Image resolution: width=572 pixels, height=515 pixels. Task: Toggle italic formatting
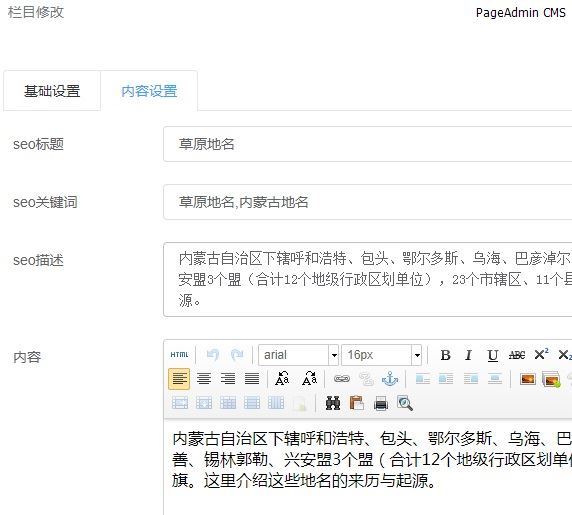(468, 355)
